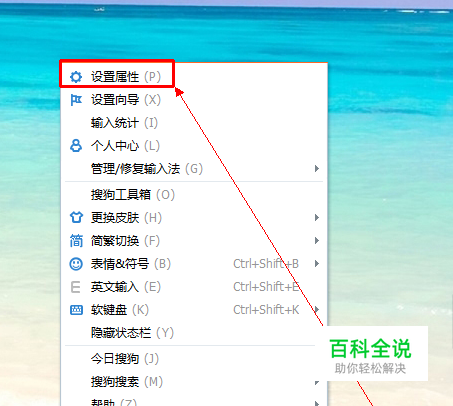Click the keyboard icon for 软键盘

click(76, 310)
